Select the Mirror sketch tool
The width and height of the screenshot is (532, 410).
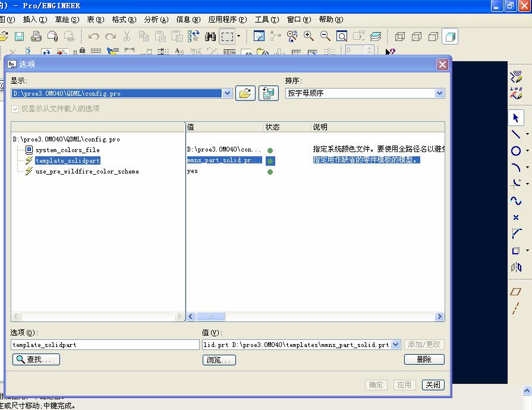[x=516, y=267]
